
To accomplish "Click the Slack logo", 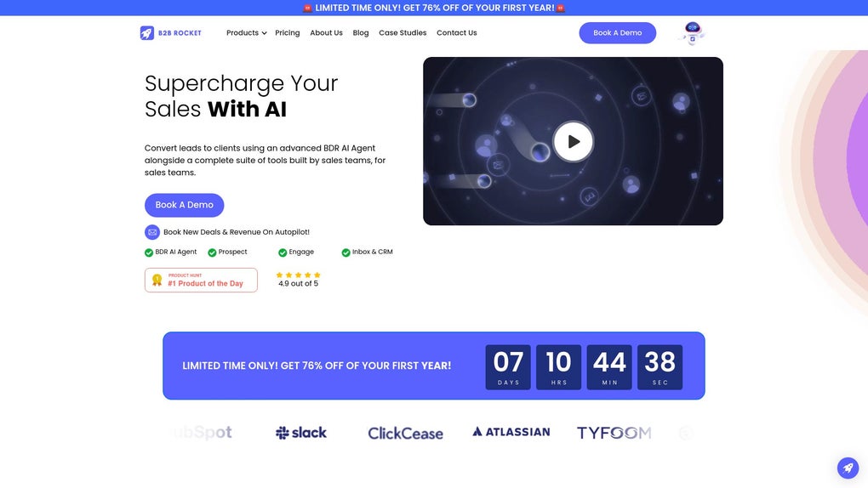I will (x=301, y=433).
